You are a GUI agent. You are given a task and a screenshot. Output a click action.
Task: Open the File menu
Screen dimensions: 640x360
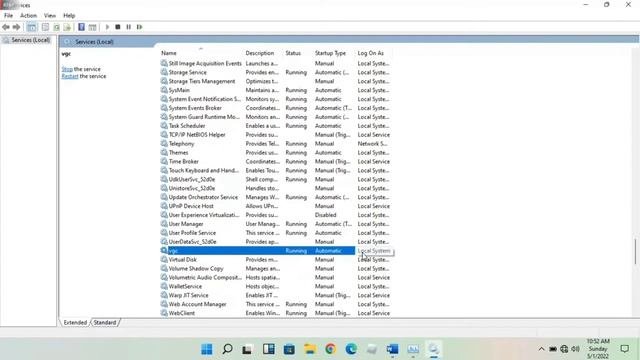(8, 16)
